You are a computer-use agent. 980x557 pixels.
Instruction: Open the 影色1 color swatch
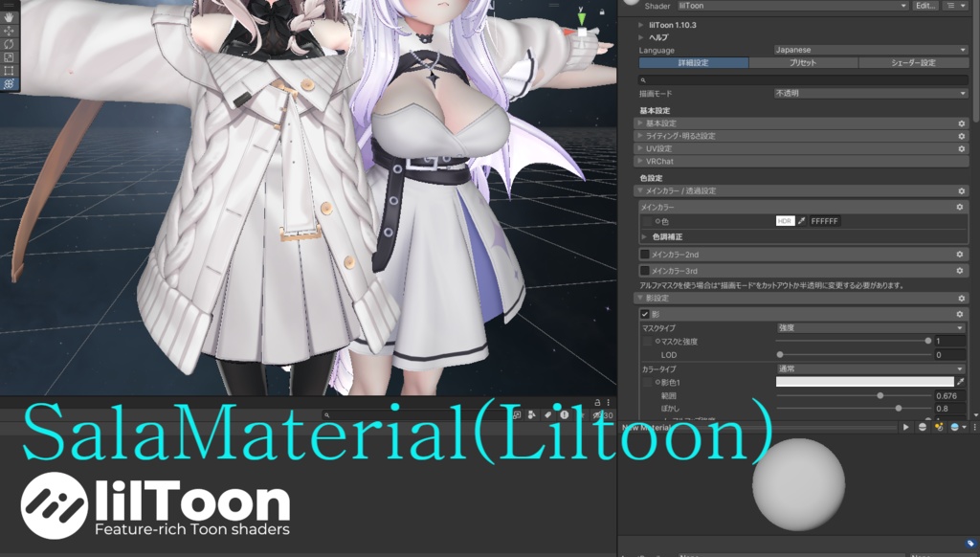(865, 381)
